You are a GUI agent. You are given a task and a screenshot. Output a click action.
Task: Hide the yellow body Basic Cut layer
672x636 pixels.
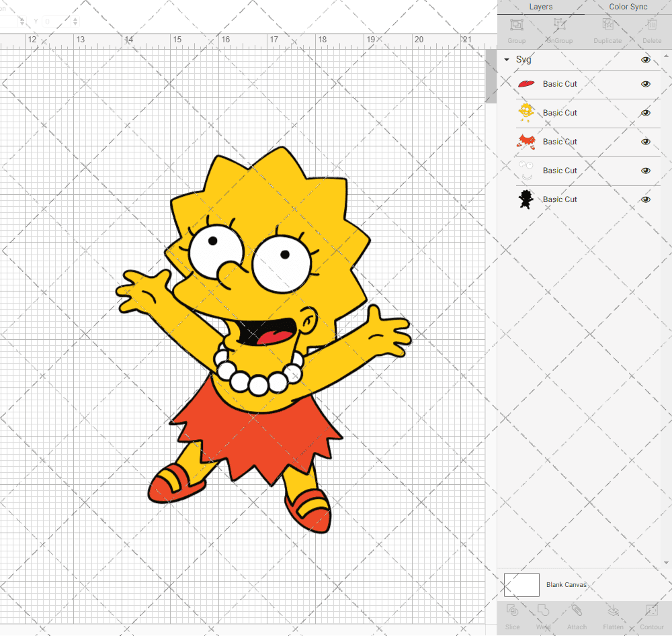point(645,113)
